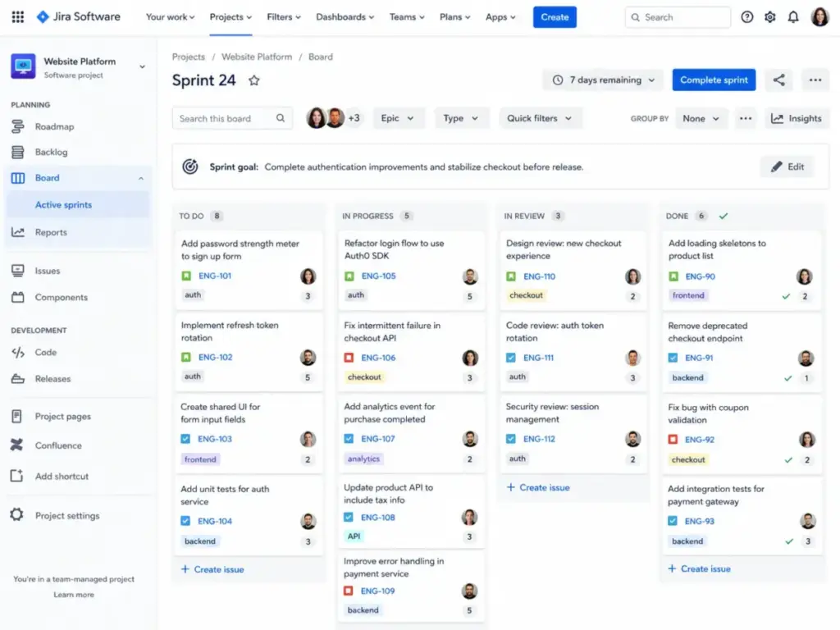
Task: Collapse the Board section chevron in sidebar
Action: (141, 178)
